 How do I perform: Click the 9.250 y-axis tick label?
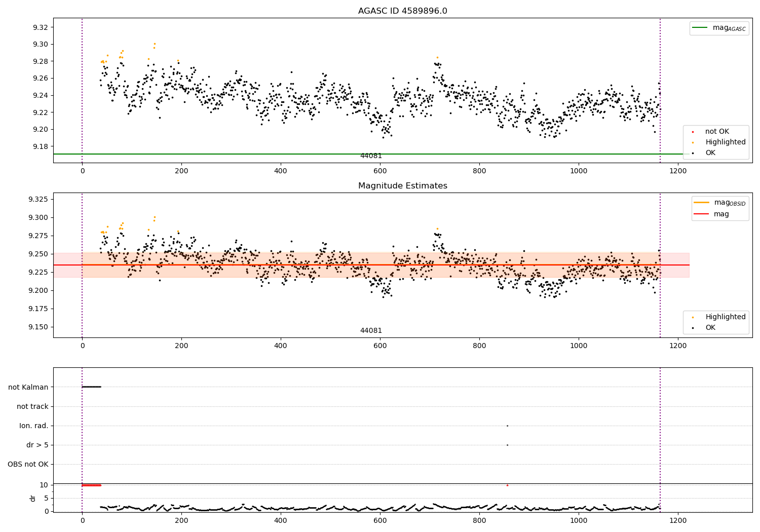click(37, 254)
